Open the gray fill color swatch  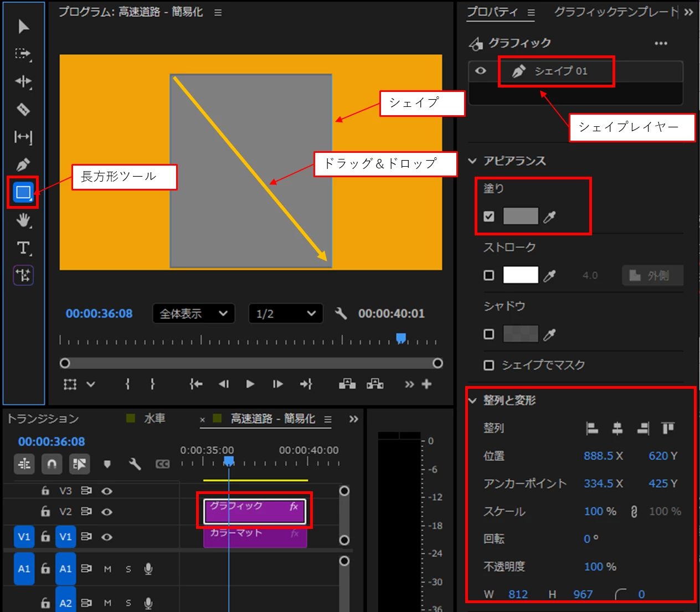click(521, 216)
